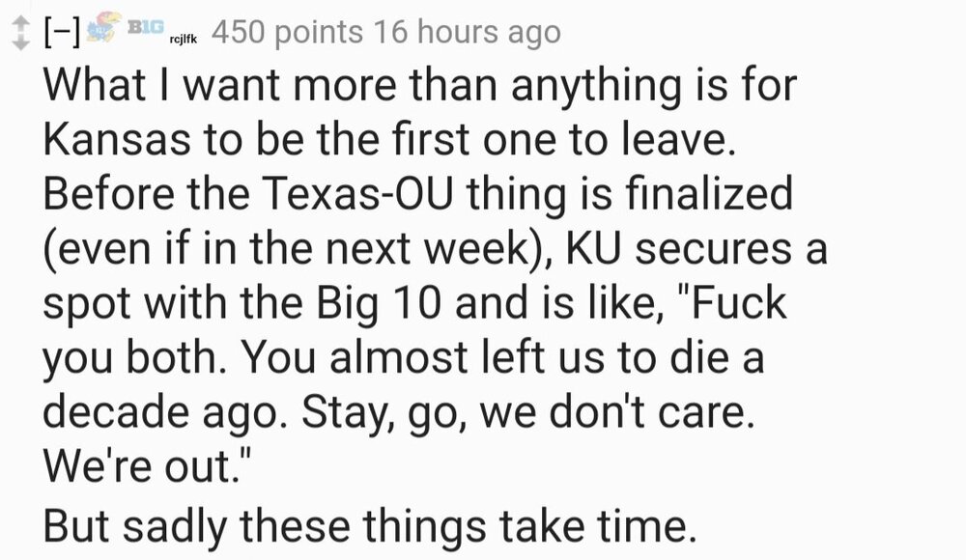Click the word "Kansas" in the comment

click(x=106, y=141)
